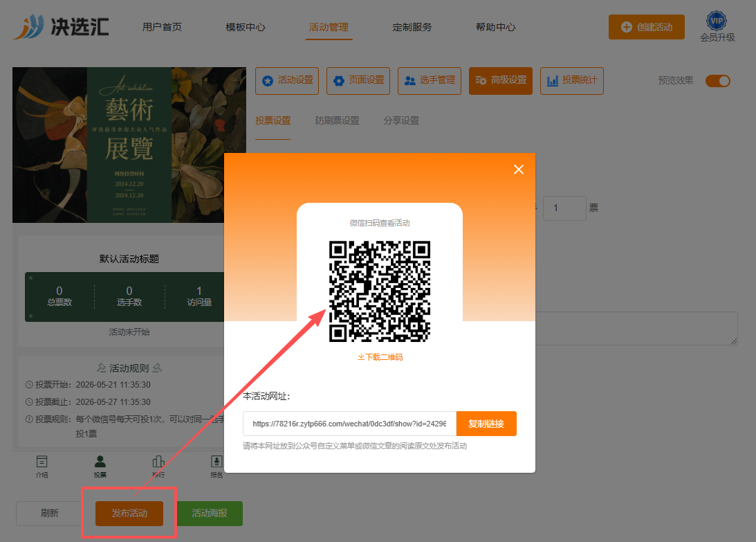Toggle the 预览效果 switch
Screen dimensions: 756x542
pos(718,81)
